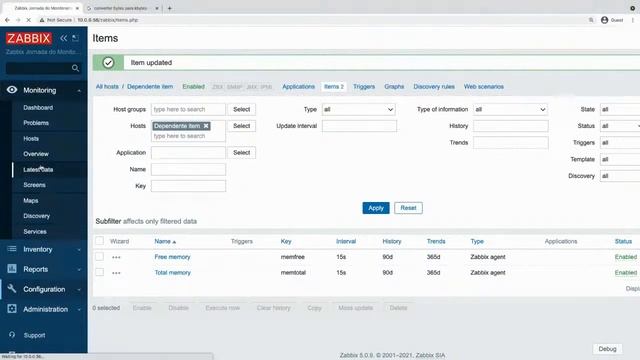Expand the Administration menu section
The height and width of the screenshot is (360, 640).
pos(79,309)
